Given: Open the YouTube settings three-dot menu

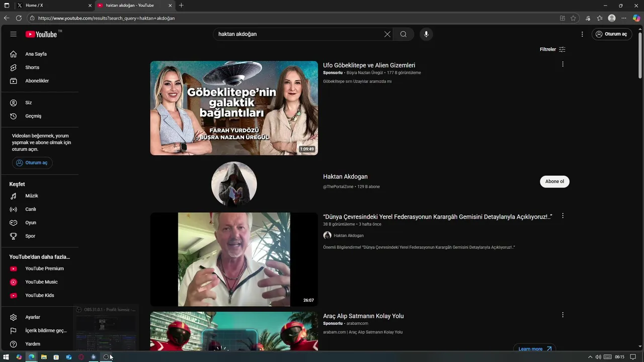Looking at the screenshot, I should click(582, 34).
